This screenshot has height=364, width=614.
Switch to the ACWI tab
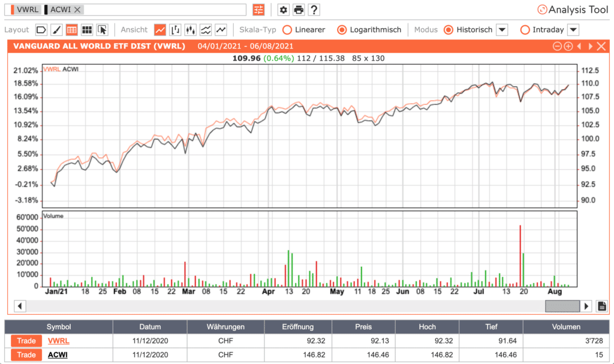coord(60,10)
